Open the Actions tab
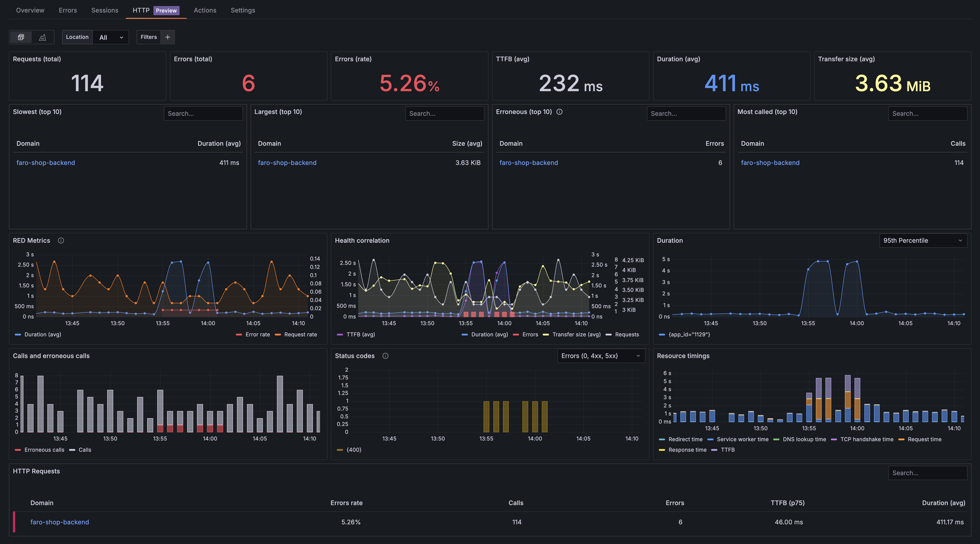The height and width of the screenshot is (544, 980). 205,10
